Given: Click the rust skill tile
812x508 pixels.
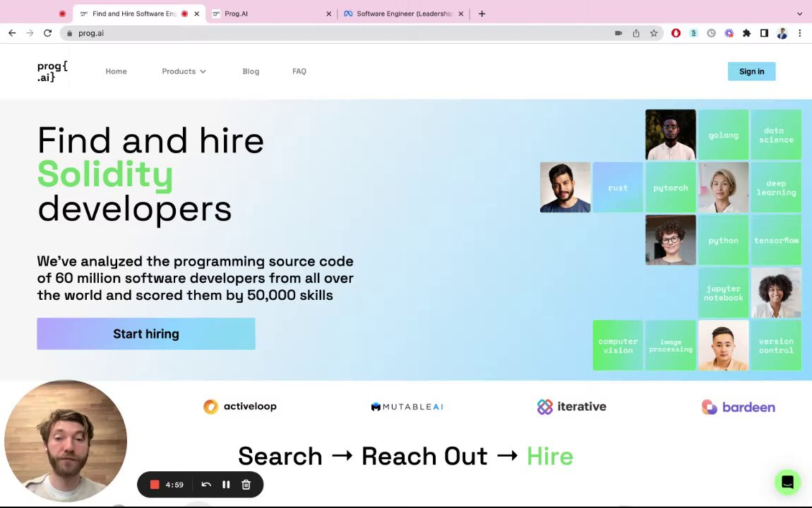Looking at the screenshot, I should [x=617, y=187].
